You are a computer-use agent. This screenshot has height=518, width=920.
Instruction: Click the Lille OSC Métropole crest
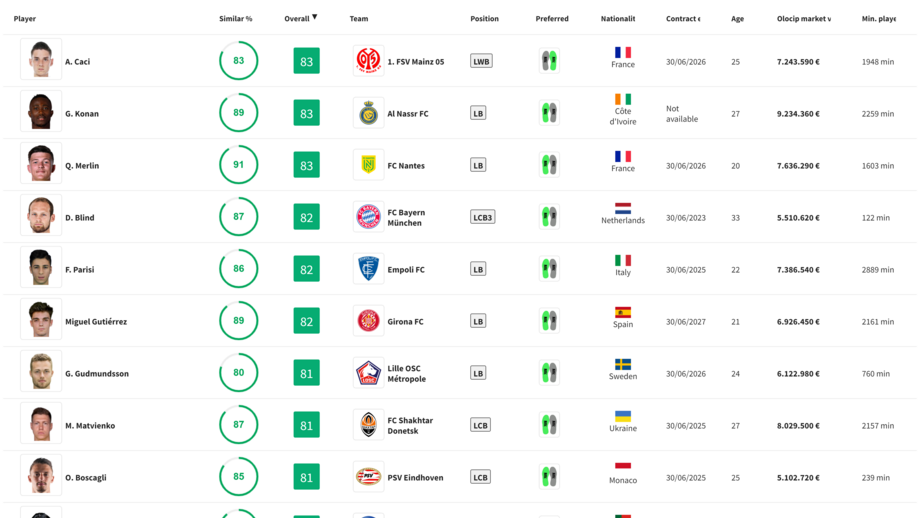(x=368, y=373)
